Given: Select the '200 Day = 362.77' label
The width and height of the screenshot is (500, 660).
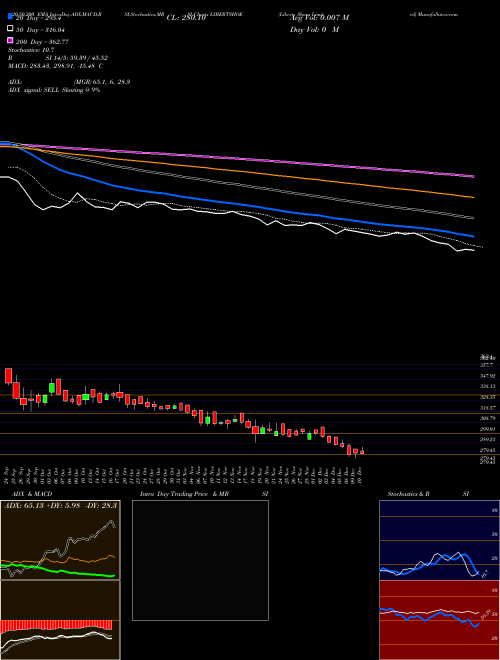Looking at the screenshot, I should (x=42, y=42).
